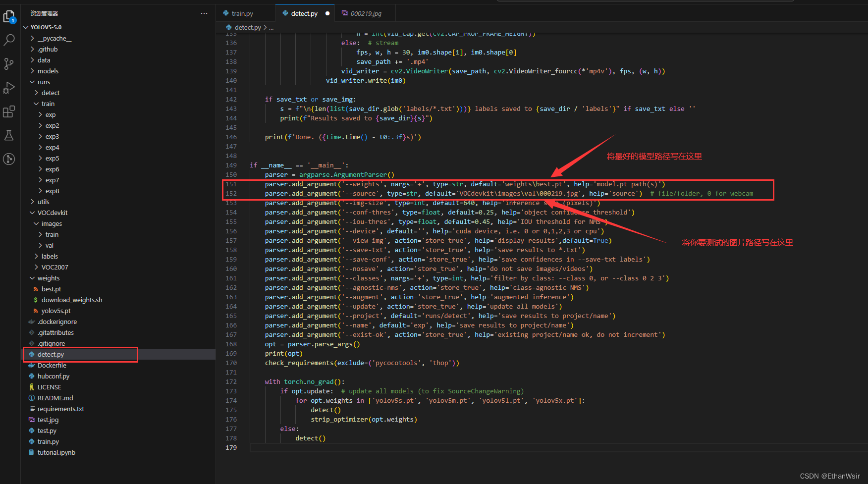Open the Run and Debug view
The image size is (868, 484).
[x=9, y=88]
